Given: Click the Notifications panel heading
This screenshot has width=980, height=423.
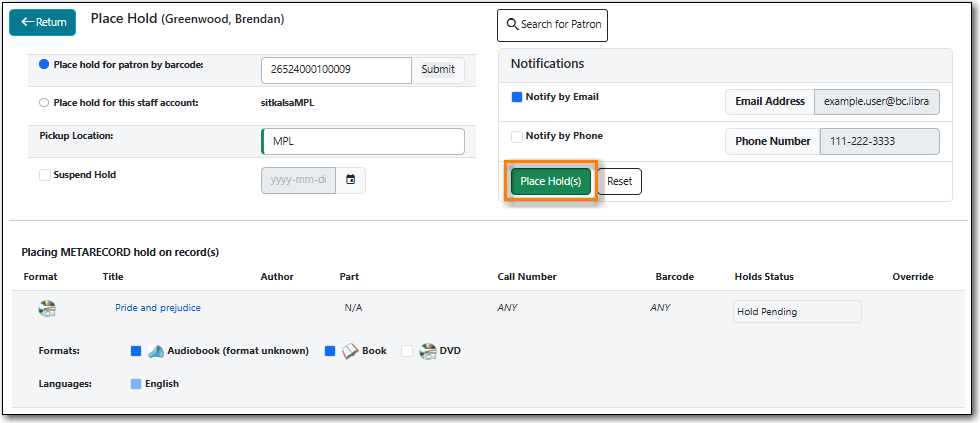Looking at the screenshot, I should tap(548, 64).
